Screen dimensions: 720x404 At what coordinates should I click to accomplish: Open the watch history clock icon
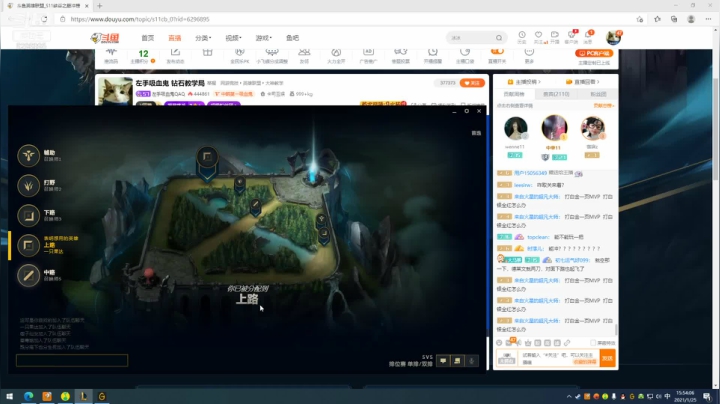tap(522, 37)
